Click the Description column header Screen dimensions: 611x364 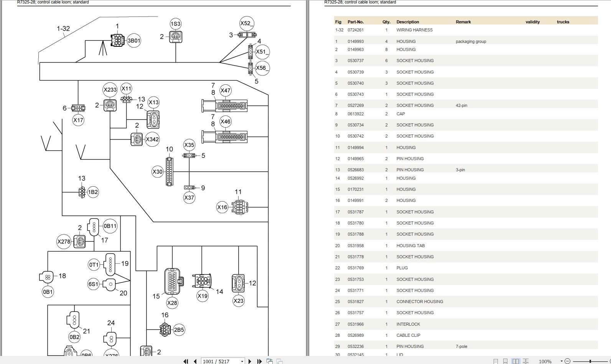pyautogui.click(x=408, y=22)
